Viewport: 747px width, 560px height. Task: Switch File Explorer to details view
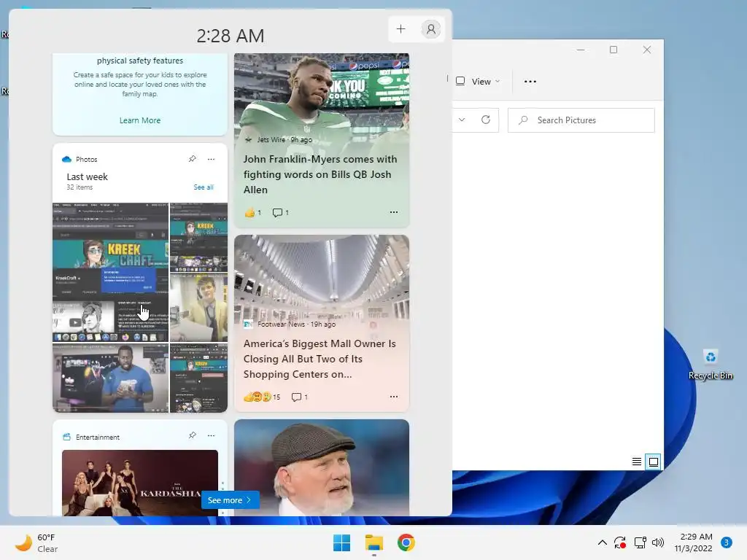tap(636, 462)
